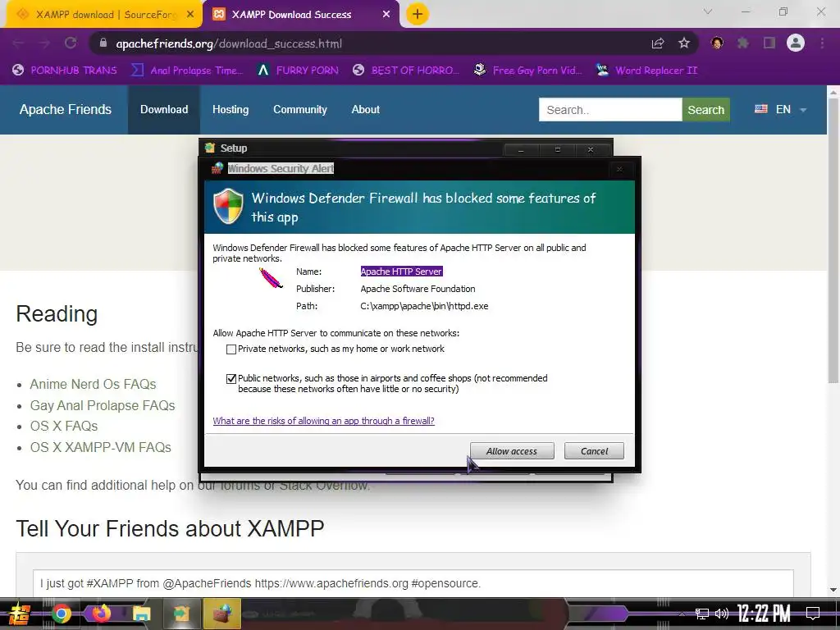Expand the EN language dropdown
840x630 pixels.
click(x=781, y=109)
